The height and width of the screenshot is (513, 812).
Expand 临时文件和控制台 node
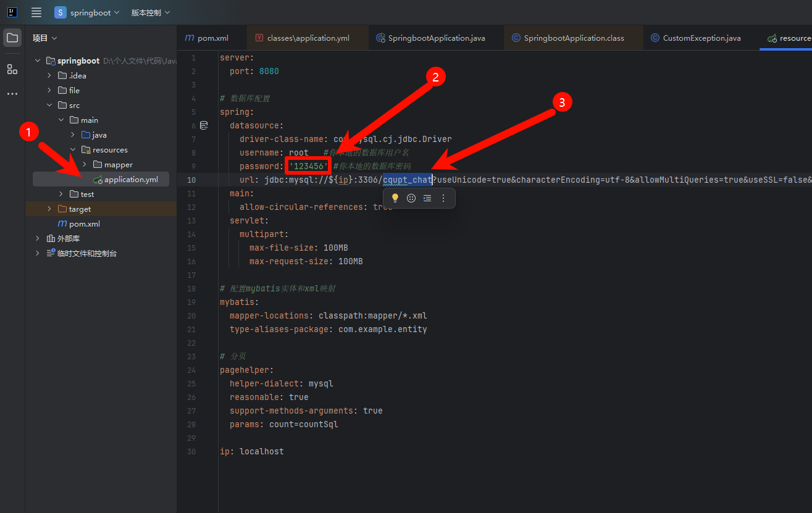point(38,253)
